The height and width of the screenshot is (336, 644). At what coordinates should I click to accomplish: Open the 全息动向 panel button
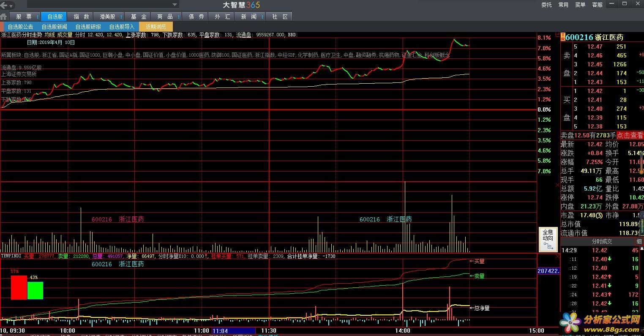548,240
